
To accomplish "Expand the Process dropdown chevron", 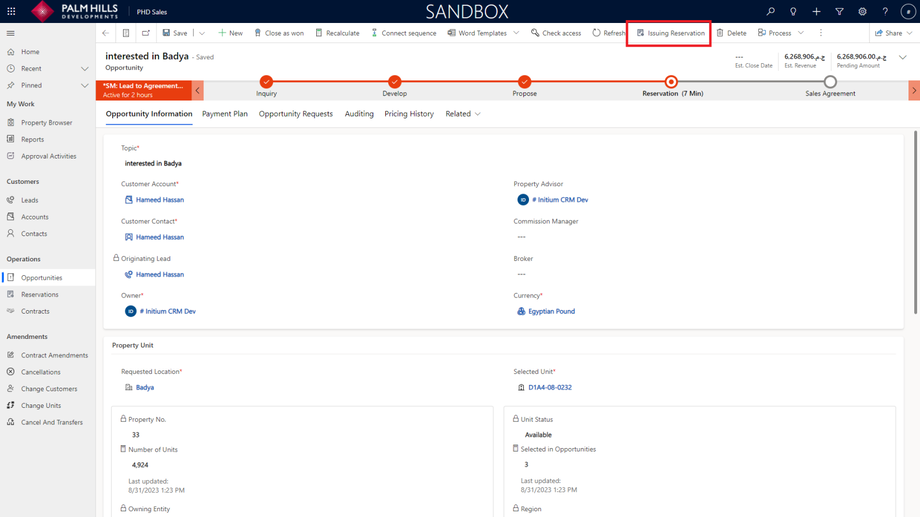I will [801, 33].
